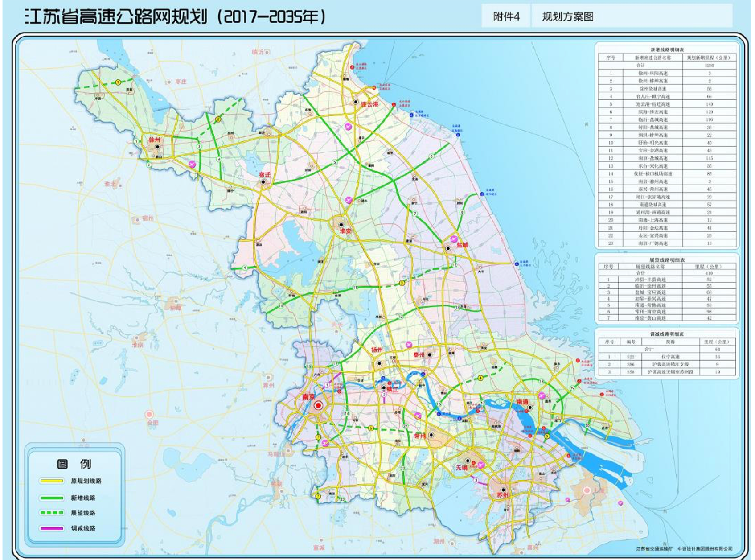Select the magenta 调减线路 legend line
This screenshot has height=560, width=755.
[x=51, y=529]
